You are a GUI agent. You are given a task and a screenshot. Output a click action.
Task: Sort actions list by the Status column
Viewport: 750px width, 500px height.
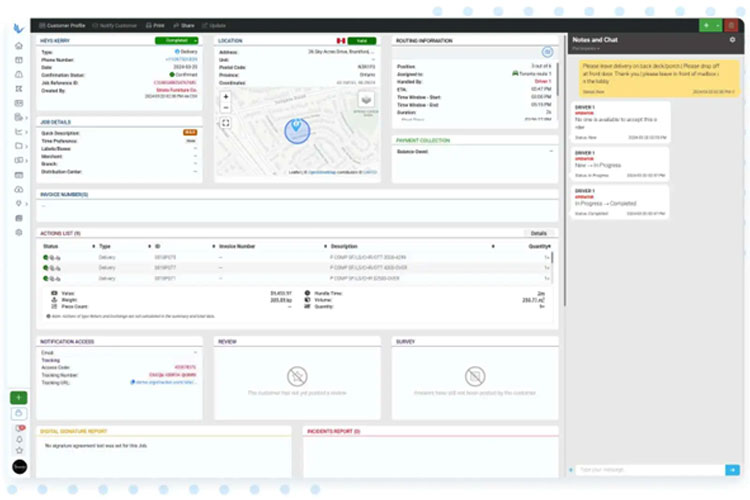(x=50, y=246)
